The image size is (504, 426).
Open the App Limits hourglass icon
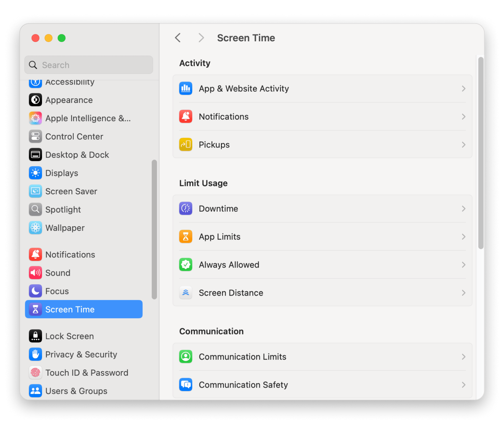186,237
